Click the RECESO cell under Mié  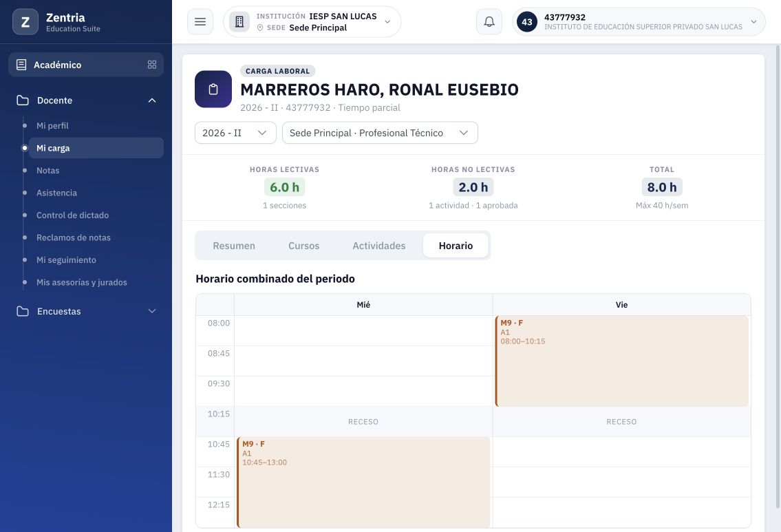[363, 422]
